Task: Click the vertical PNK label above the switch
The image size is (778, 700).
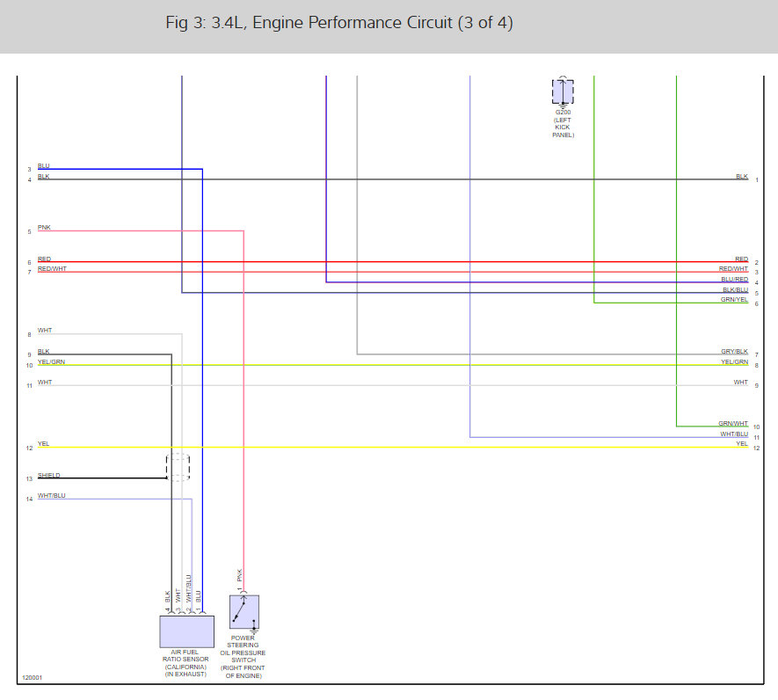Action: coord(239,575)
